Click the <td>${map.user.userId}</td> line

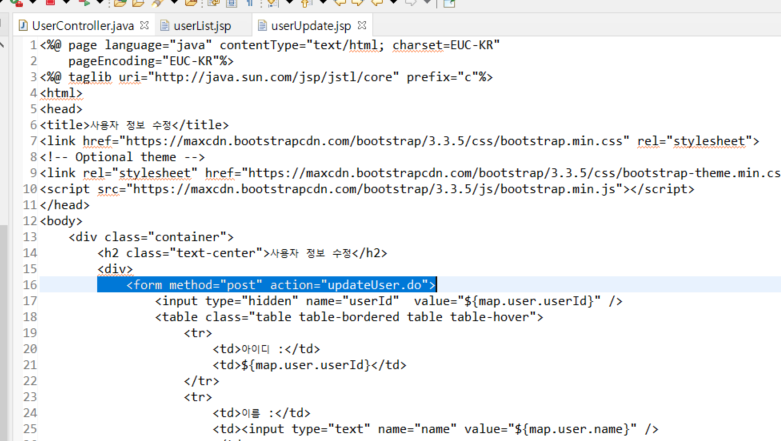click(309, 365)
